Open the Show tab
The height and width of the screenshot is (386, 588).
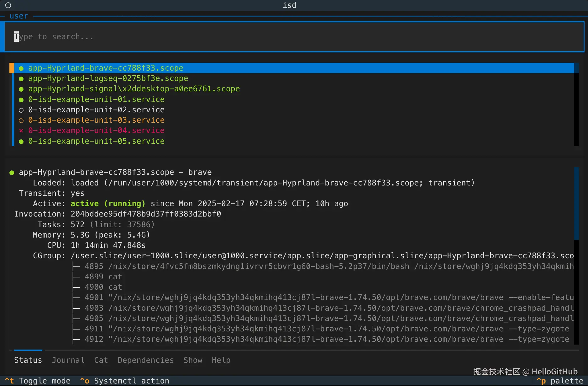coord(193,360)
